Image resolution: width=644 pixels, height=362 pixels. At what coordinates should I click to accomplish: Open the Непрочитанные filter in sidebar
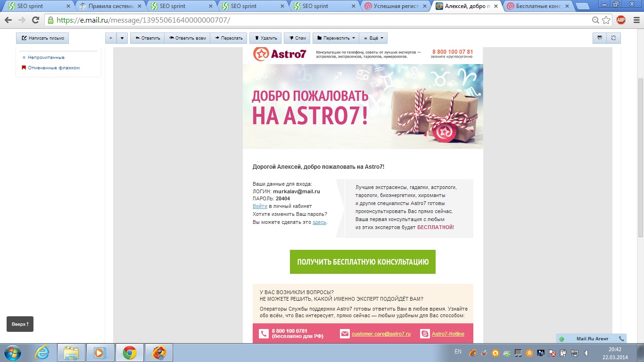pos(46,58)
